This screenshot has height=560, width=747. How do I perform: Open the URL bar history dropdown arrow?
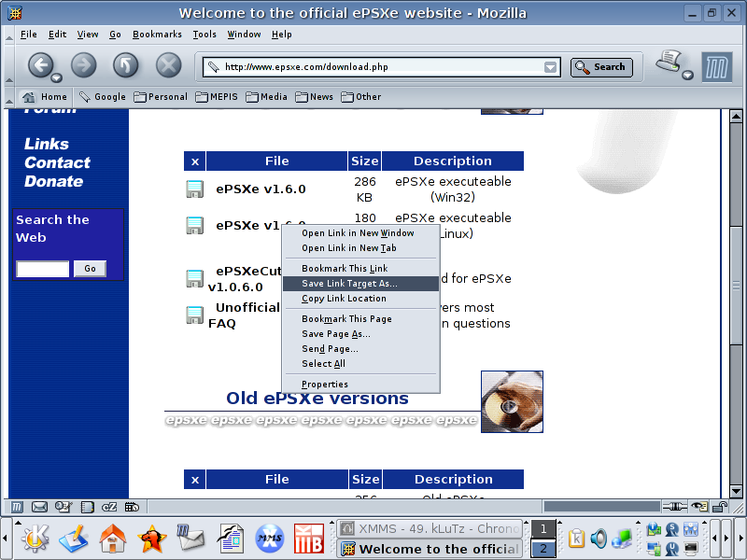point(551,67)
